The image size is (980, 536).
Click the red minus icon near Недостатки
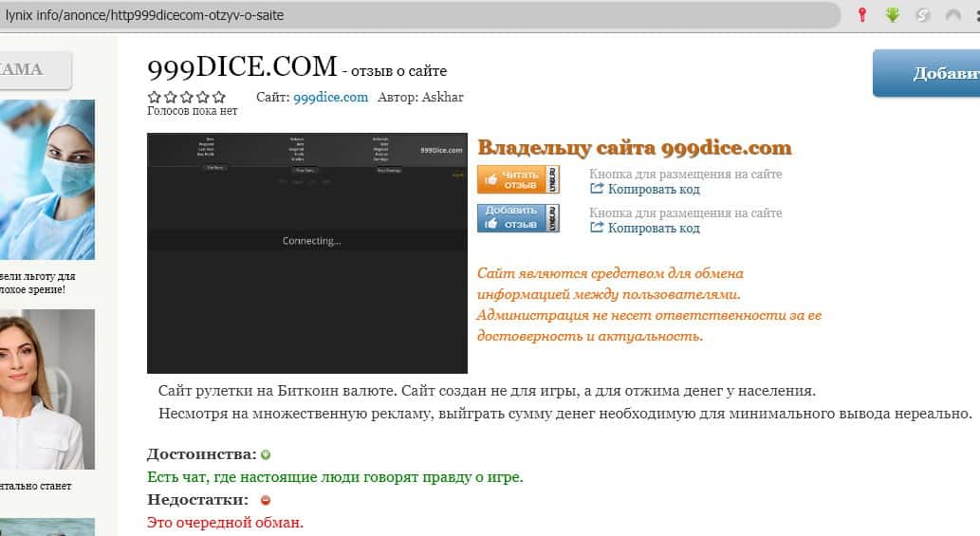(266, 500)
